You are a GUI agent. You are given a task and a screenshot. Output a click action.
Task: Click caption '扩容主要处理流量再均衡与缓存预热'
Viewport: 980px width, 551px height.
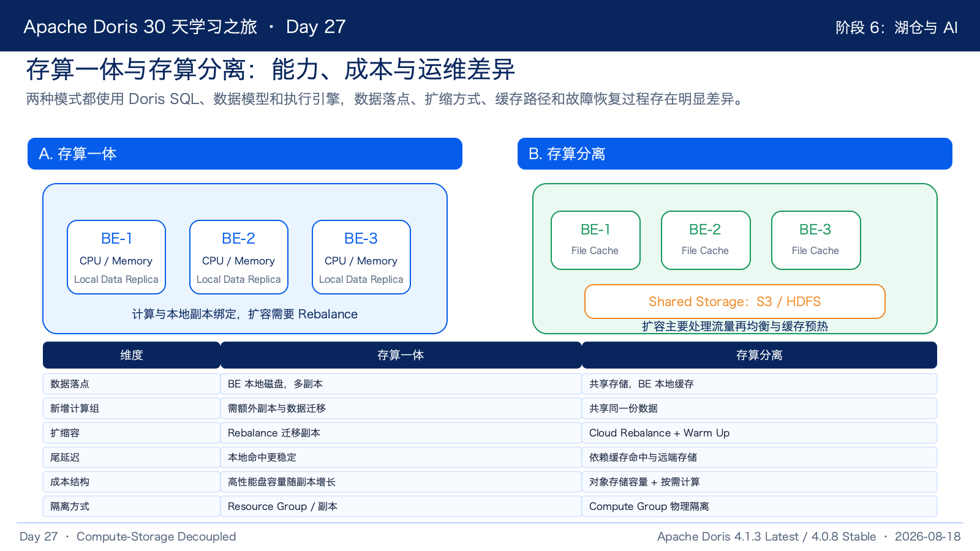click(x=735, y=326)
